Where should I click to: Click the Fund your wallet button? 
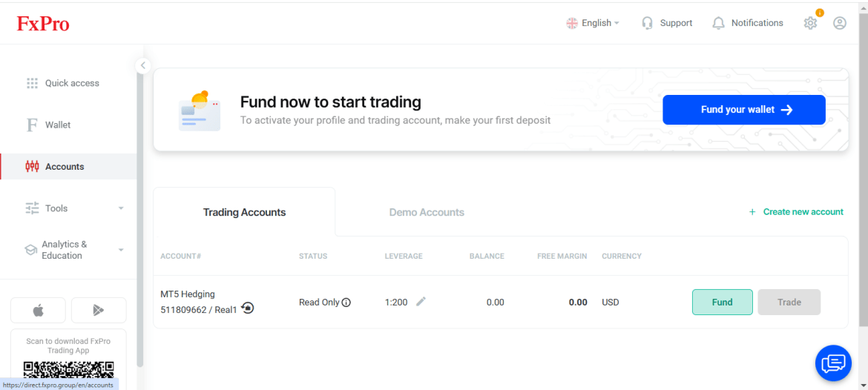(x=744, y=110)
